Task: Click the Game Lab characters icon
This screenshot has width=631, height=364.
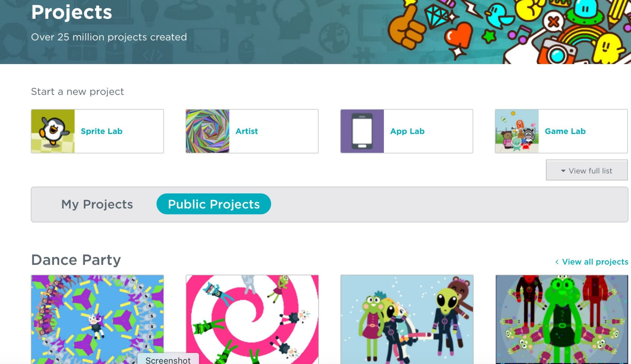Action: [x=517, y=131]
